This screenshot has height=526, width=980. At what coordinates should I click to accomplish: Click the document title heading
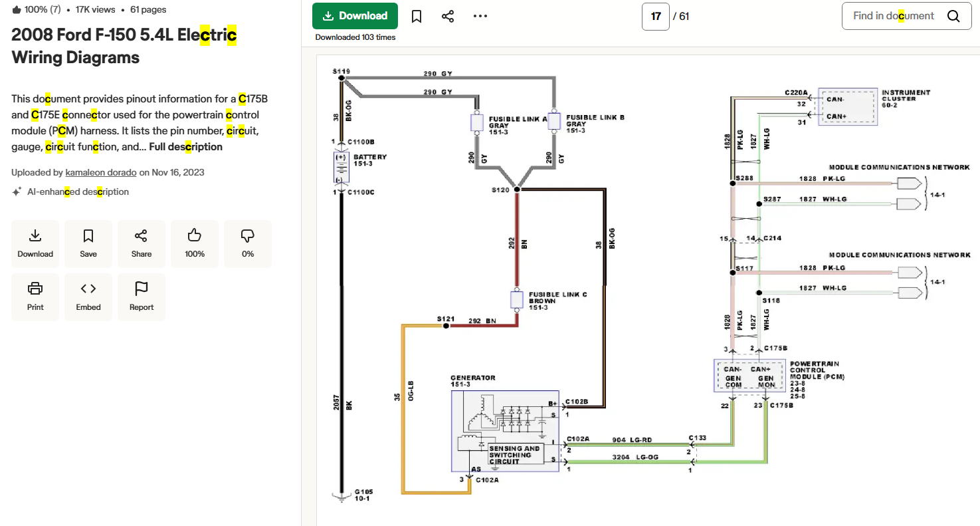(x=124, y=46)
